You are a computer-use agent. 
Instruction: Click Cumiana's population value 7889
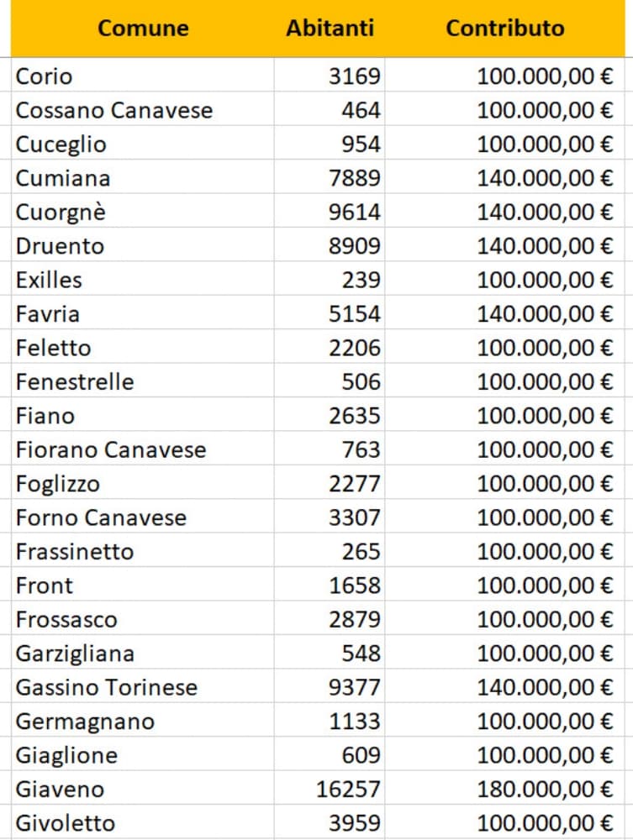point(355,178)
